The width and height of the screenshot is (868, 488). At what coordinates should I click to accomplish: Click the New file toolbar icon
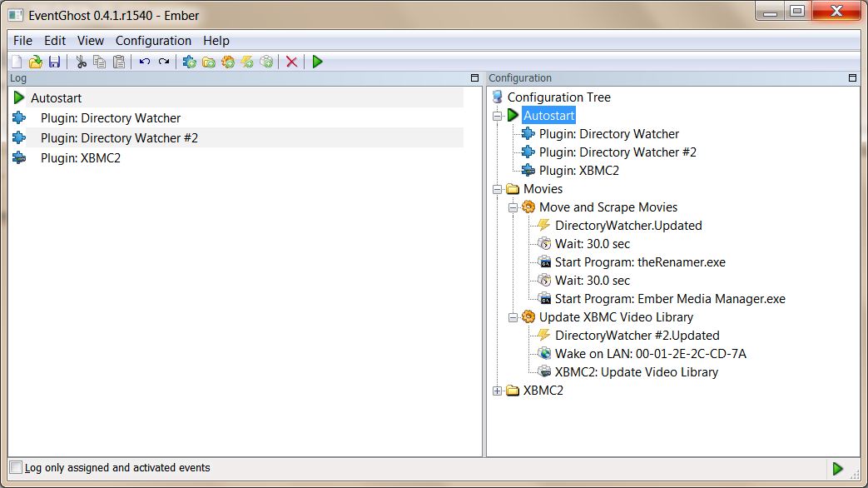pos(17,62)
